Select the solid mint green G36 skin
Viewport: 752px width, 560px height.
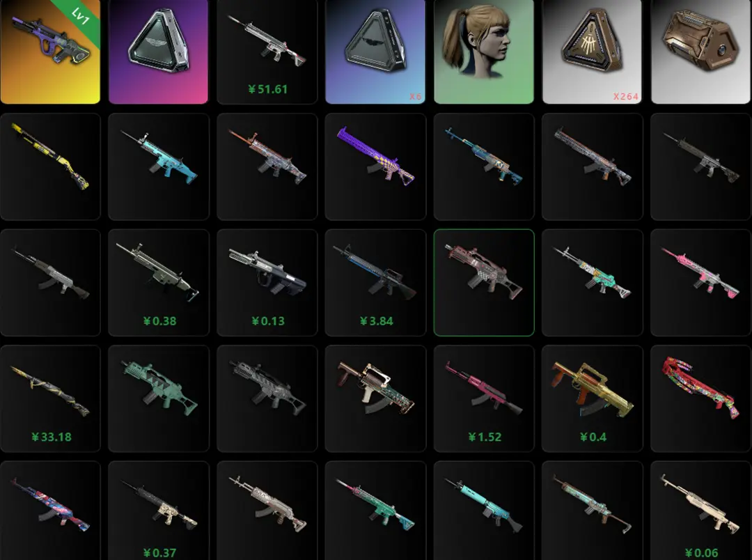[x=159, y=398]
